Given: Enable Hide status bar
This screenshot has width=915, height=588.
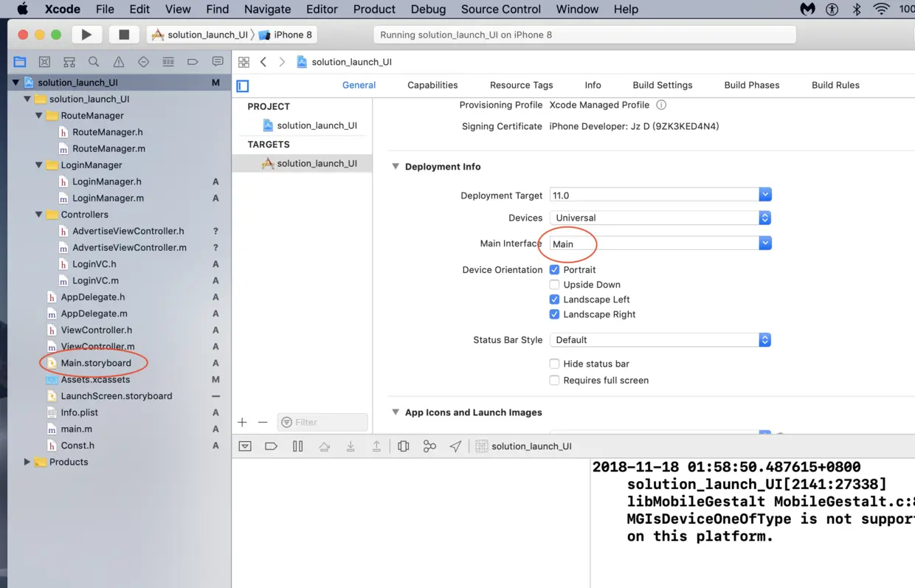Looking at the screenshot, I should pyautogui.click(x=554, y=364).
